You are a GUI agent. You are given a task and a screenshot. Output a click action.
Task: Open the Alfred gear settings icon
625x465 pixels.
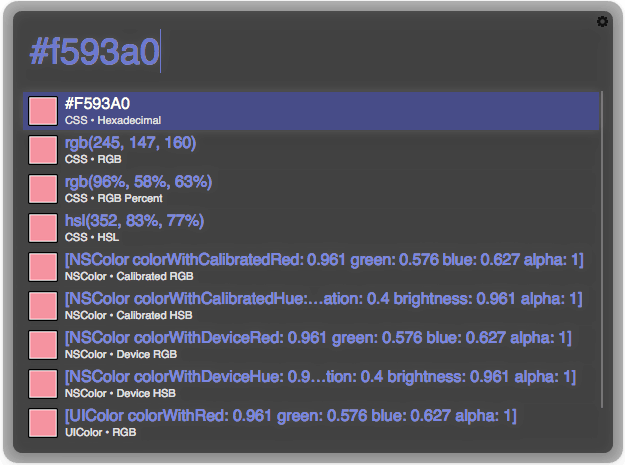pyautogui.click(x=602, y=22)
